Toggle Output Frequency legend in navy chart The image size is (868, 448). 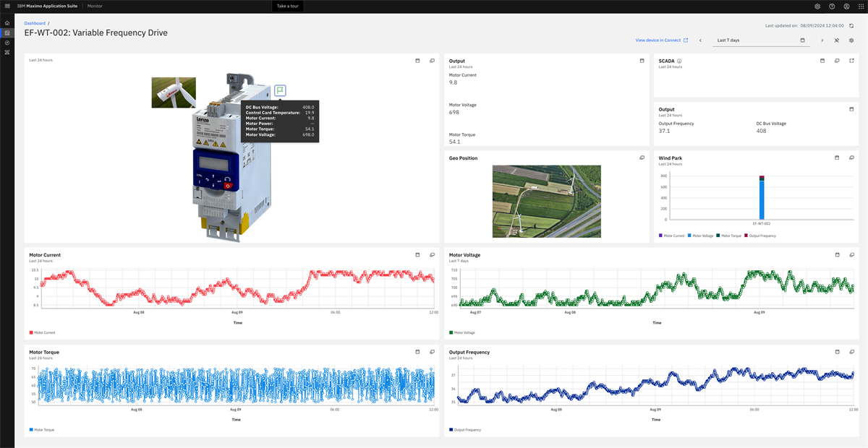[465, 429]
